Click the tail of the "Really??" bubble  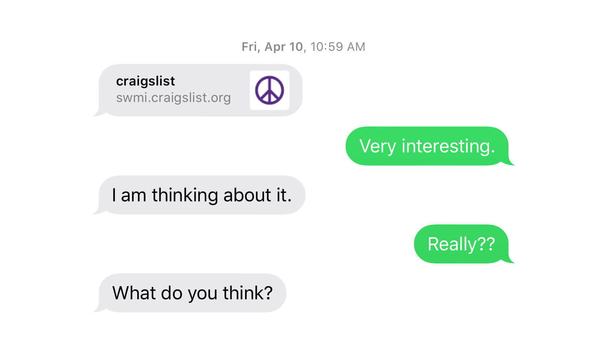coord(510,261)
